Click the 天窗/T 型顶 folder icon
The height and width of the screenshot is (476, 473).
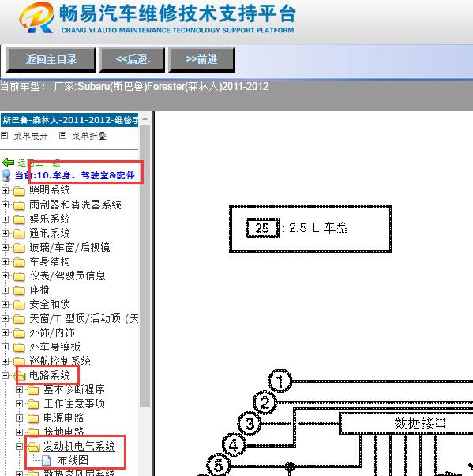coord(19,319)
